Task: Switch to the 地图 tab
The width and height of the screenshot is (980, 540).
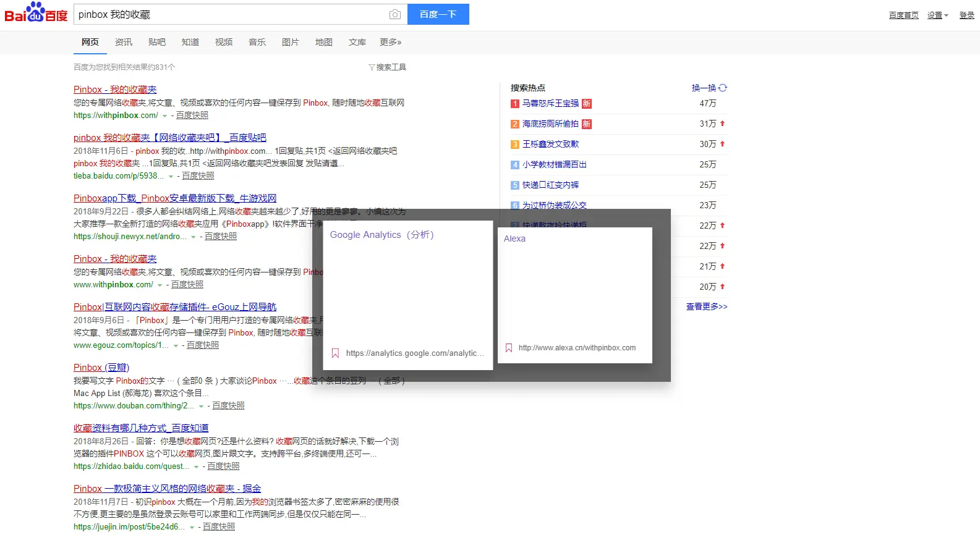Action: (x=324, y=42)
